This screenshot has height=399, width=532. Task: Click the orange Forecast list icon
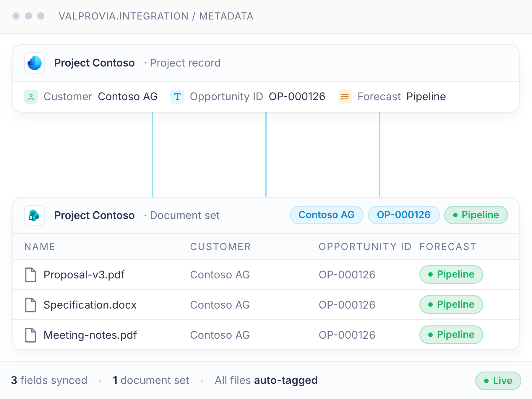click(345, 97)
